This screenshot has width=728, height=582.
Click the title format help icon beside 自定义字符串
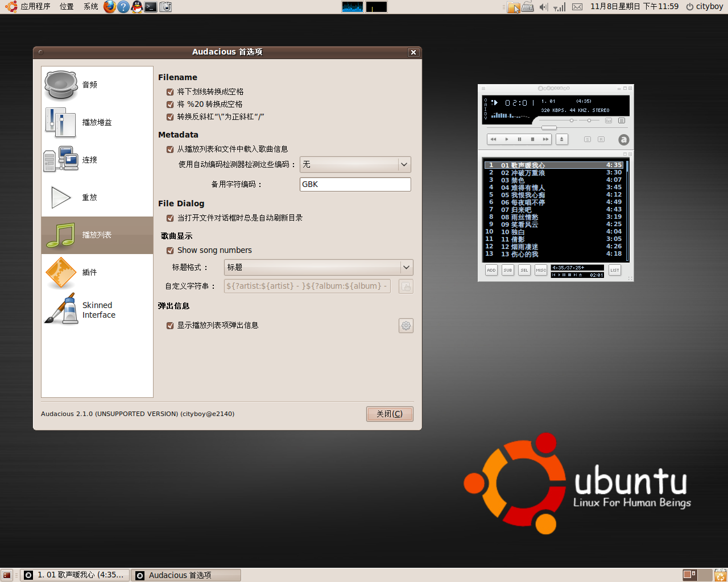pos(406,286)
